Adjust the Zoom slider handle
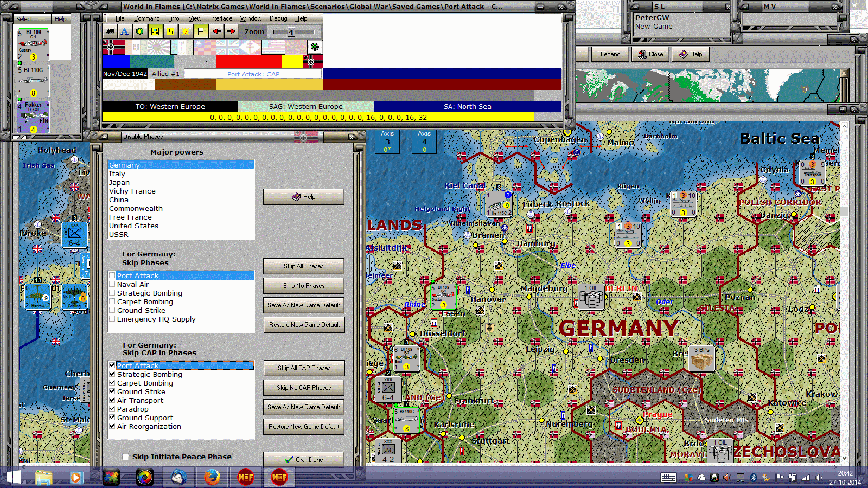 click(x=291, y=32)
